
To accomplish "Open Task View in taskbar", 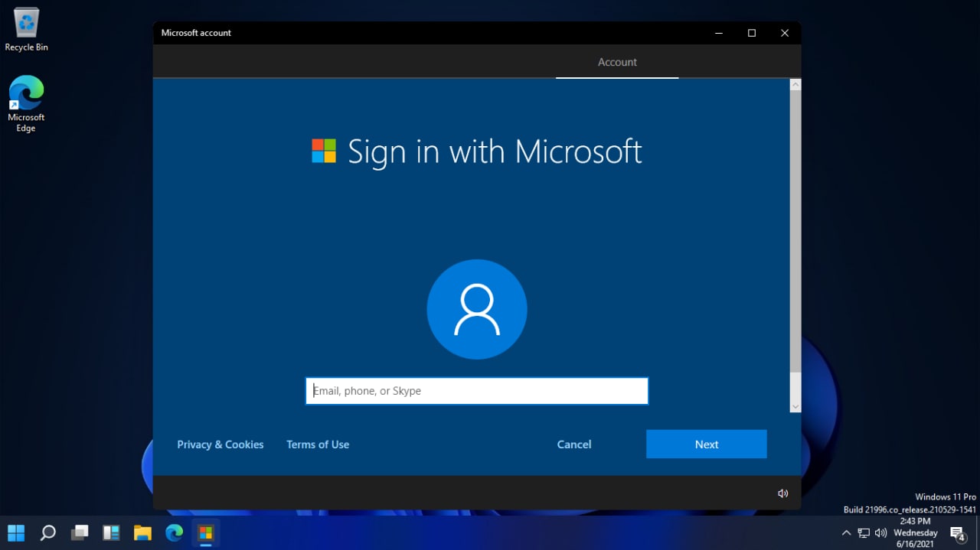I will [80, 532].
